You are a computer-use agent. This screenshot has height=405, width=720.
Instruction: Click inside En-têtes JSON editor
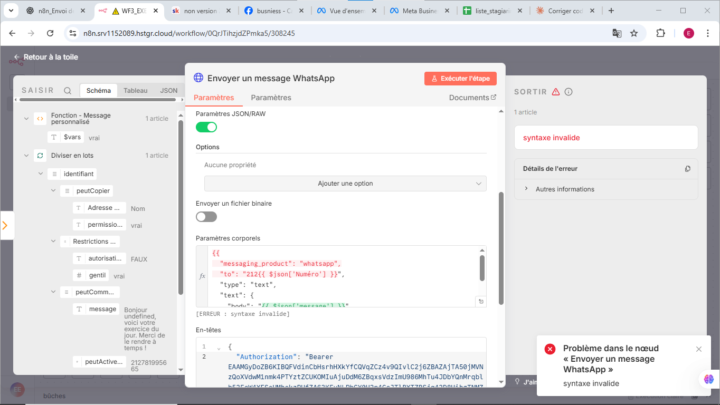click(x=341, y=363)
